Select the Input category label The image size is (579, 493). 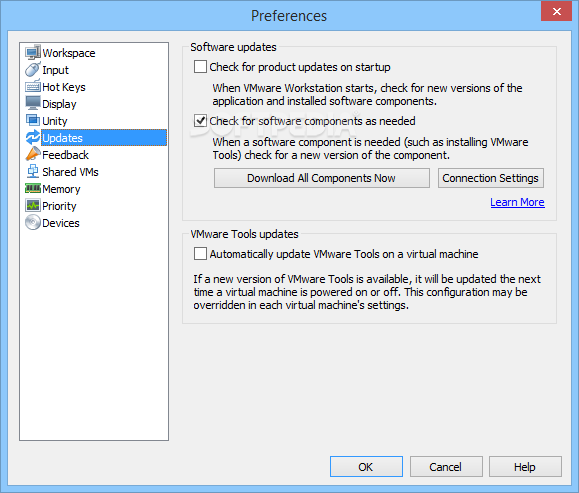pos(55,70)
